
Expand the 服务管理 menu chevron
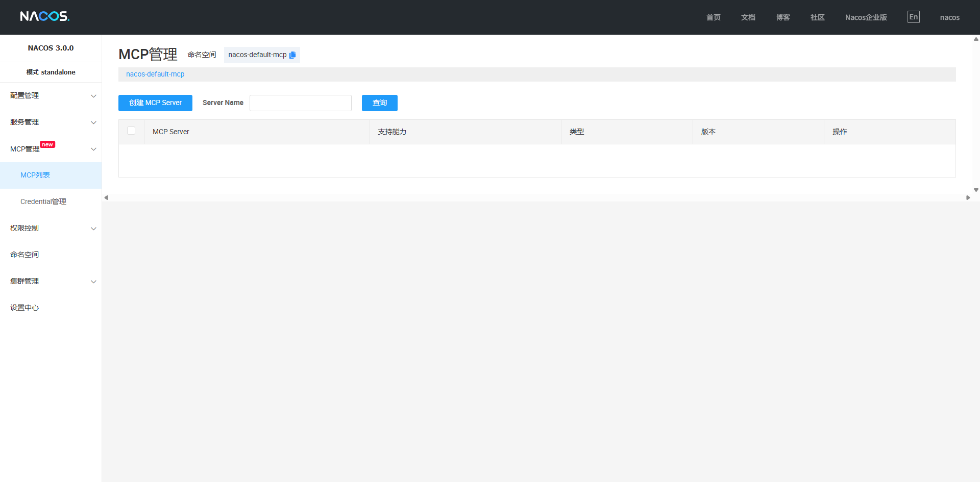coord(93,122)
